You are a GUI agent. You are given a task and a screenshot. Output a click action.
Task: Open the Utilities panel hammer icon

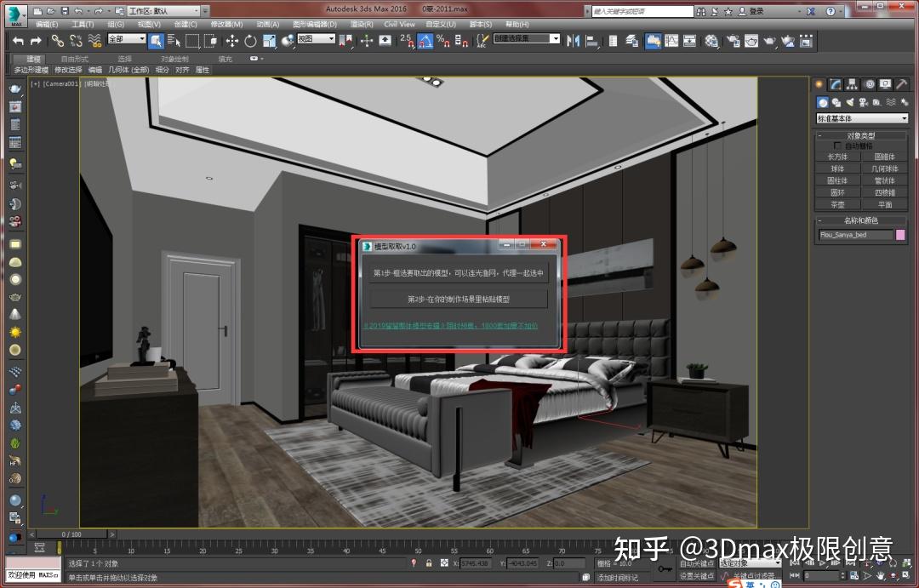click(900, 84)
